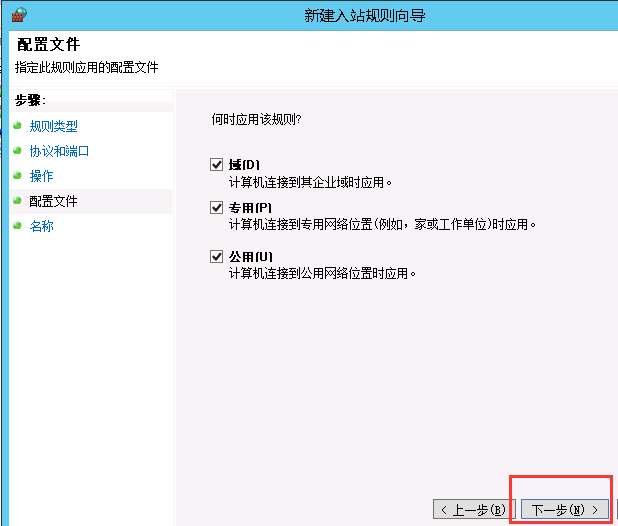The height and width of the screenshot is (526, 618).
Task: Toggle the 专用(P) private checkbox
Action: [216, 207]
